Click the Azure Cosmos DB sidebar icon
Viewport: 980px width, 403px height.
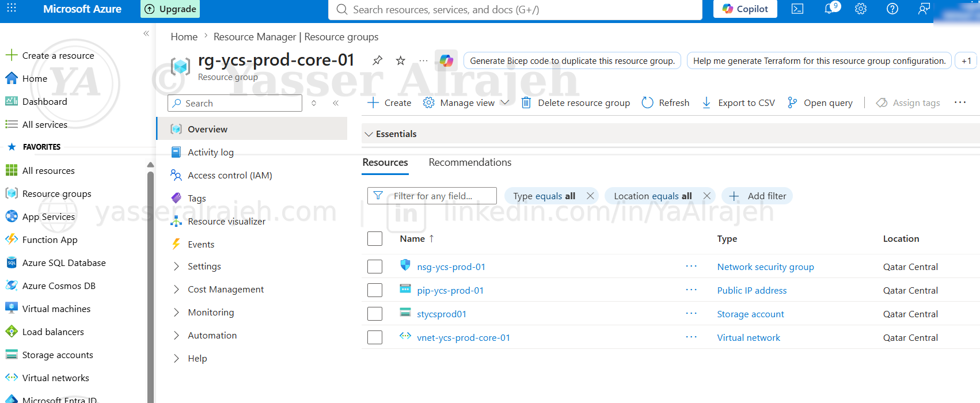pos(12,285)
